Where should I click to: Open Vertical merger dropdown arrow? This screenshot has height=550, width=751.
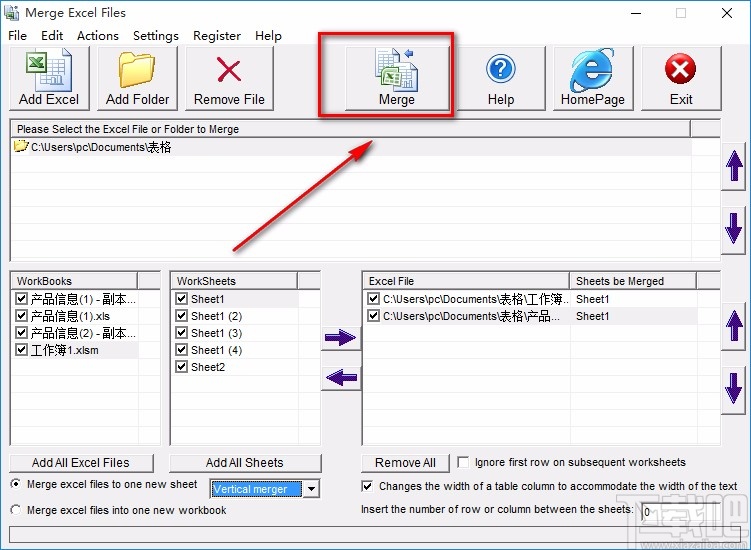click(311, 489)
